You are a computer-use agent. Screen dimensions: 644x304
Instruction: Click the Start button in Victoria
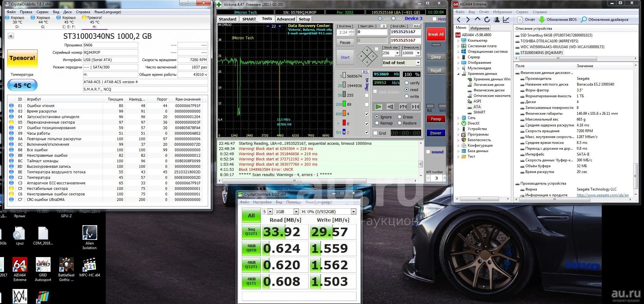tap(345, 57)
